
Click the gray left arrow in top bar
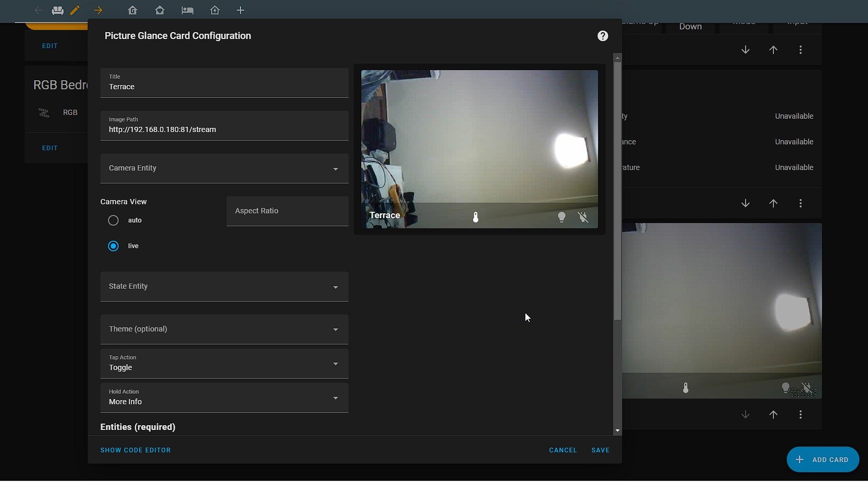pos(38,10)
